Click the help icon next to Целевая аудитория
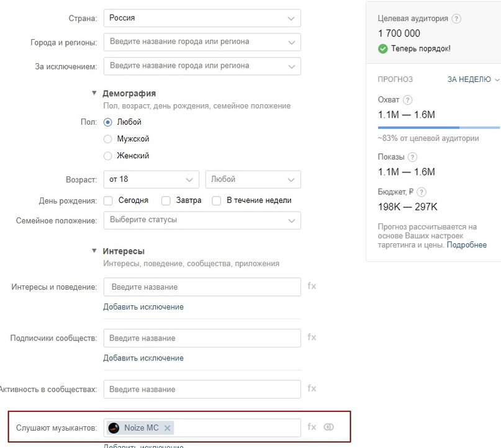This screenshot has width=501, height=448. coord(457,19)
